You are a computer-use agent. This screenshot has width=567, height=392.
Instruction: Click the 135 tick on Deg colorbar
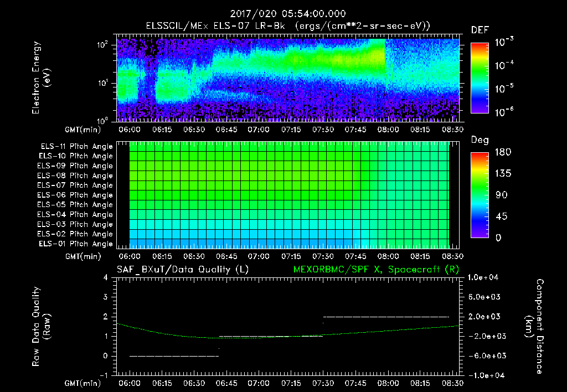(x=503, y=174)
